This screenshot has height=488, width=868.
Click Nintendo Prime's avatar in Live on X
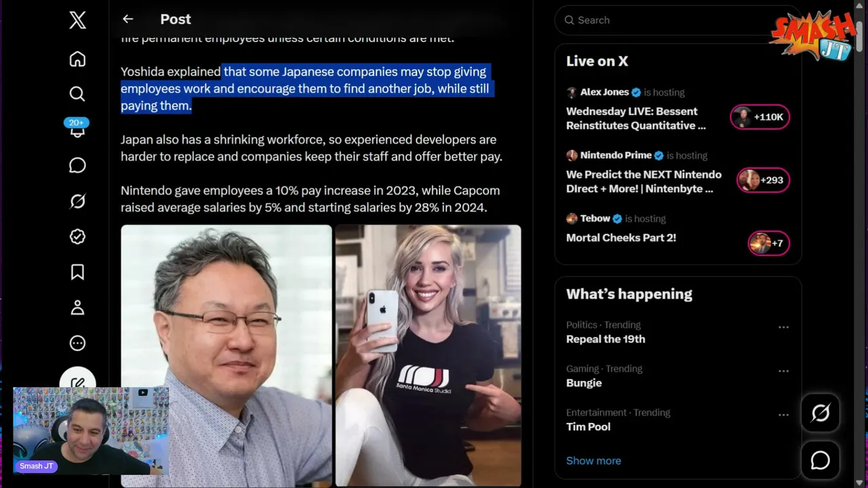coord(572,155)
